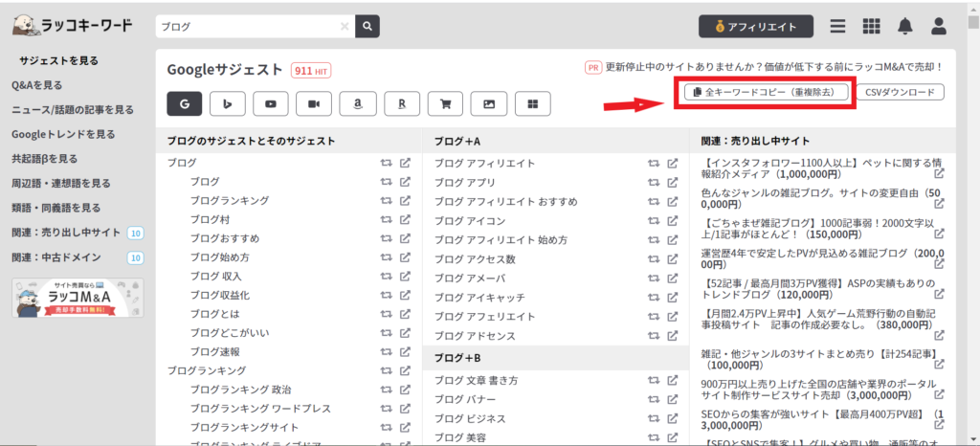The image size is (980, 446).
Task: Select Q&Aを見る in sidebar
Action: coord(37,85)
